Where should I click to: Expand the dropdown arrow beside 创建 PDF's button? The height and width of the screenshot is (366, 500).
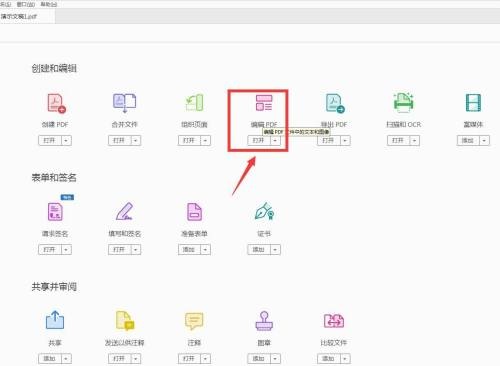(x=66, y=140)
